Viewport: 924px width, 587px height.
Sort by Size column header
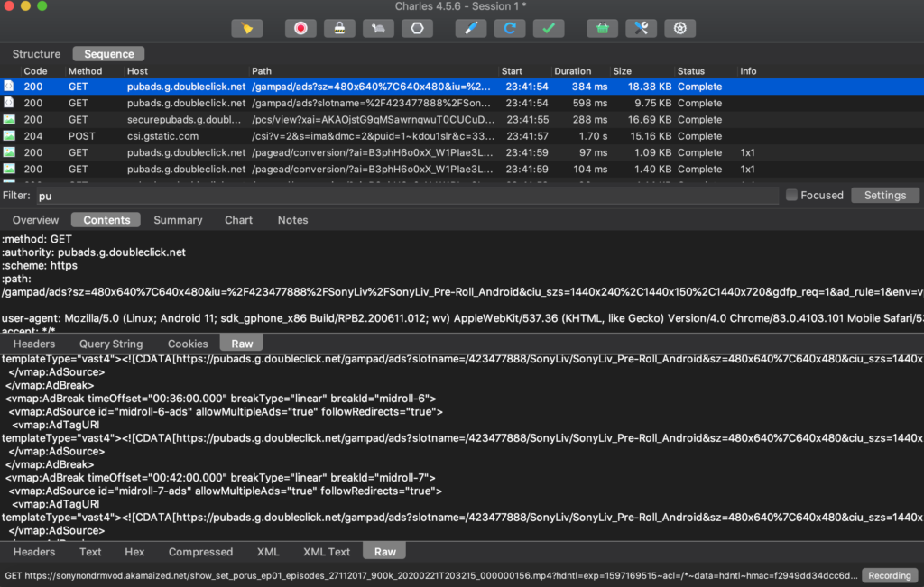pos(622,70)
